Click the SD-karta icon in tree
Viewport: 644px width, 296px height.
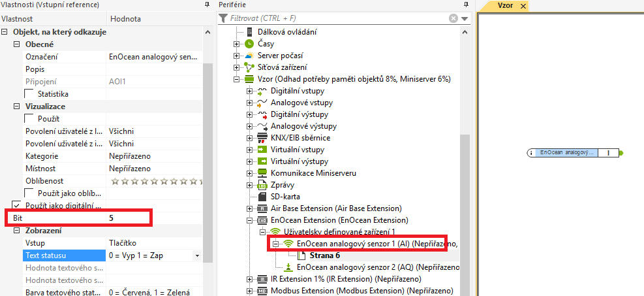pos(262,196)
